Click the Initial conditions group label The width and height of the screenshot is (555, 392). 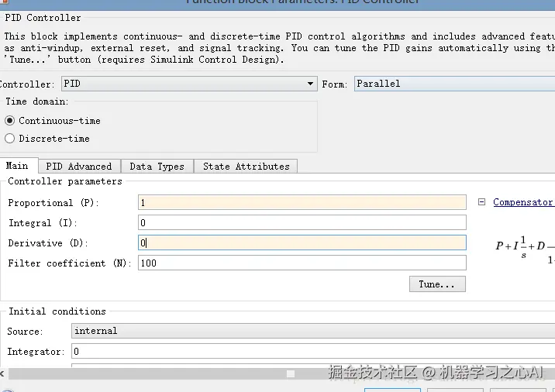click(57, 311)
